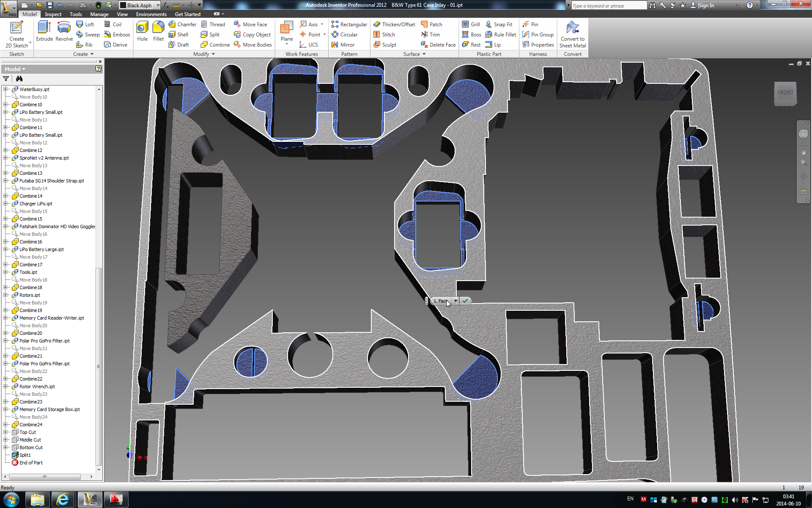Click the black material color swatch
Screen dimensions: 812x508
click(x=124, y=5)
